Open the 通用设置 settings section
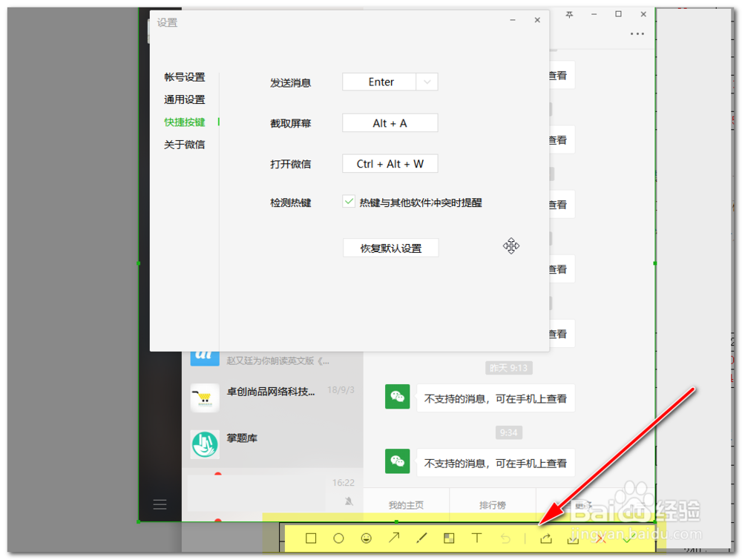Viewport: 742px width, 560px height. coord(185,100)
